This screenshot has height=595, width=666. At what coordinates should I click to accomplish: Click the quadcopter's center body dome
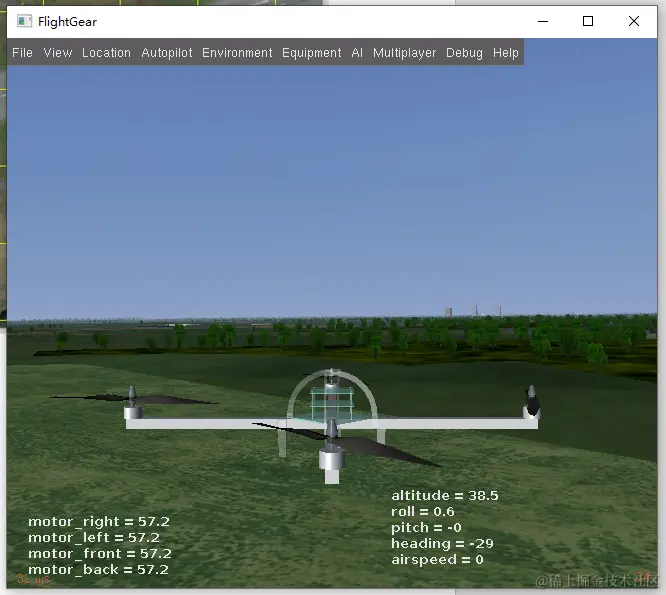pyautogui.click(x=332, y=397)
